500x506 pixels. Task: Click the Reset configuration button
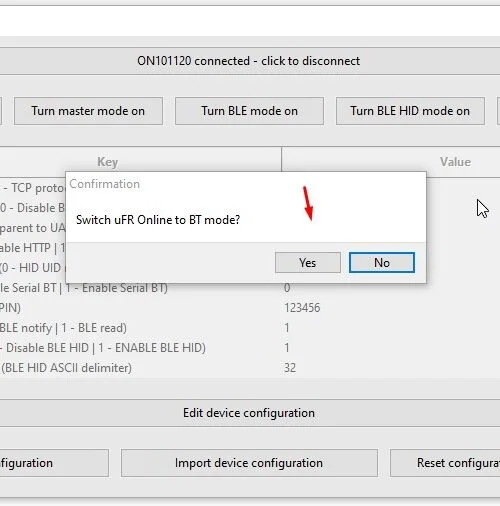click(x=445, y=463)
